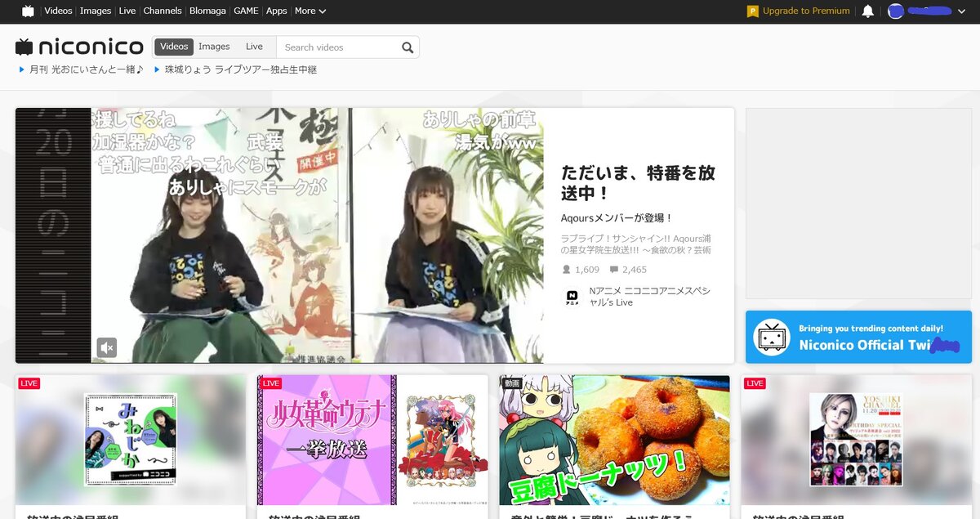Open the notifications bell
Screen dimensions: 980x519
point(868,11)
